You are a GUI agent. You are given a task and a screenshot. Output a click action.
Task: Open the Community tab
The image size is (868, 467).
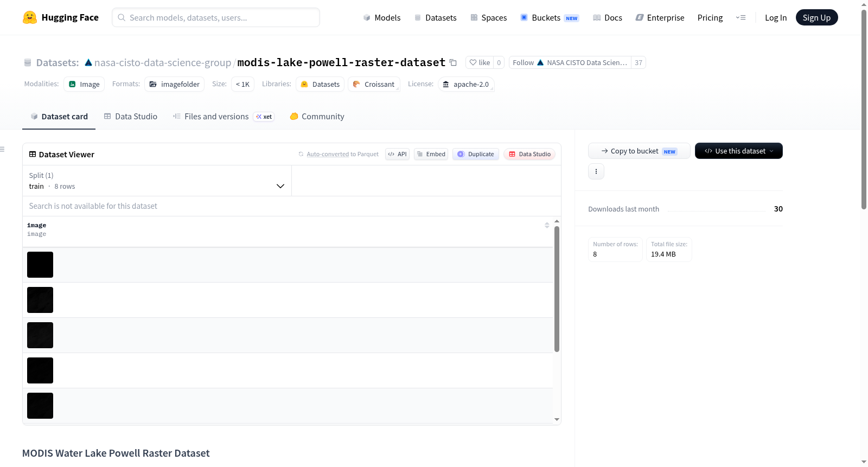pyautogui.click(x=317, y=117)
